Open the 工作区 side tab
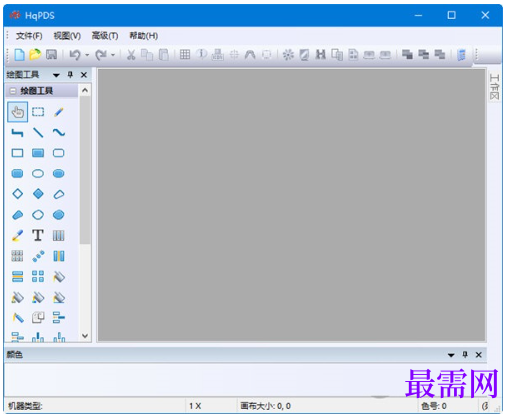 pyautogui.click(x=494, y=87)
